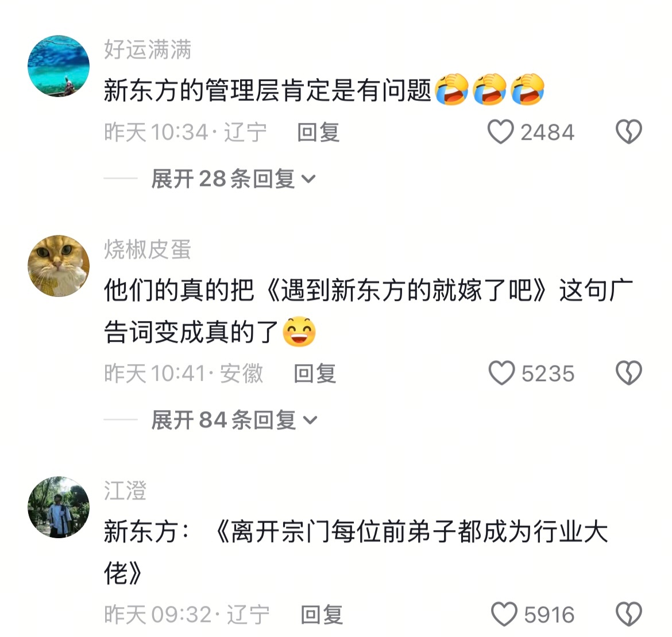The image size is (672, 637).
Task: Click chevron next to 展开84条回复
Action: (310, 420)
